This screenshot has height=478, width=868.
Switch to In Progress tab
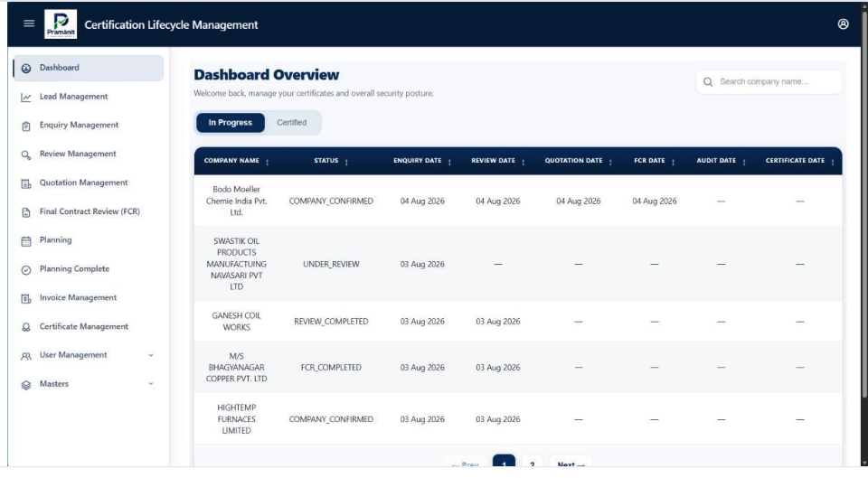coord(231,123)
